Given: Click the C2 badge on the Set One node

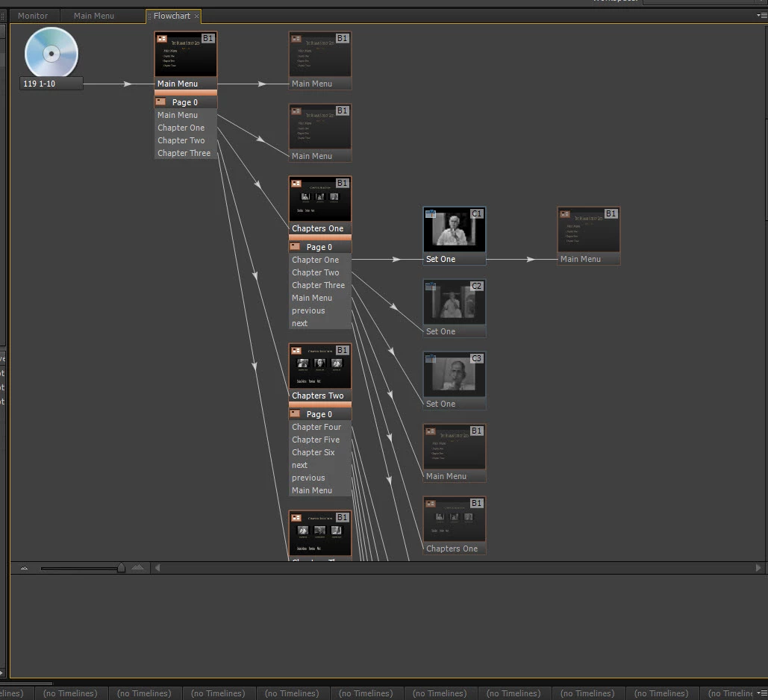Looking at the screenshot, I should pyautogui.click(x=477, y=286).
